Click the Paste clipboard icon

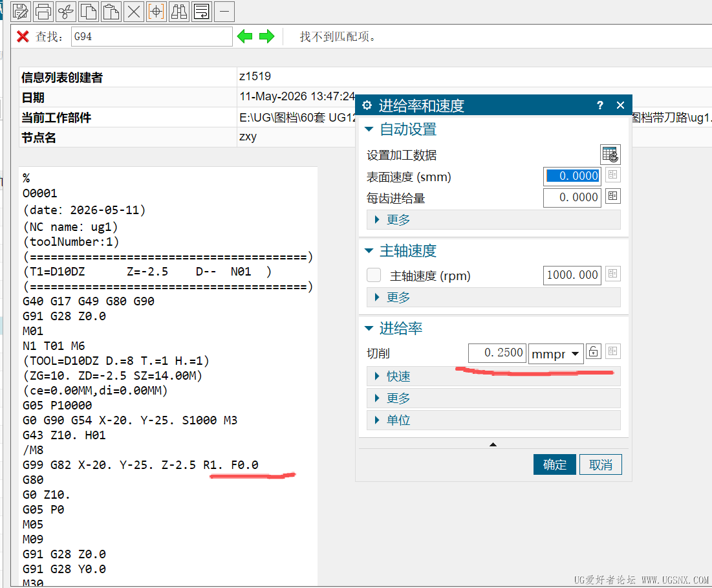111,12
